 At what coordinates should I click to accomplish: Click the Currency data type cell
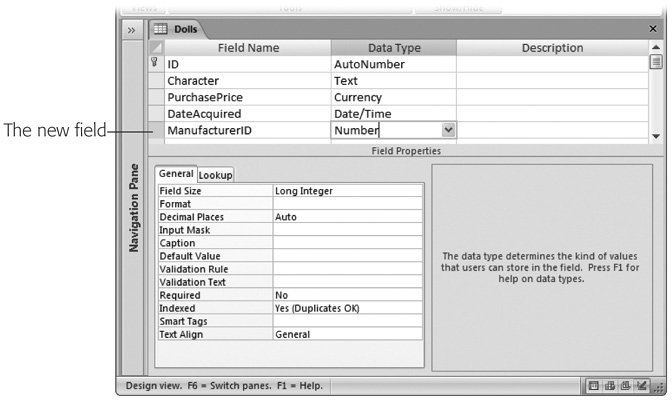click(x=394, y=97)
